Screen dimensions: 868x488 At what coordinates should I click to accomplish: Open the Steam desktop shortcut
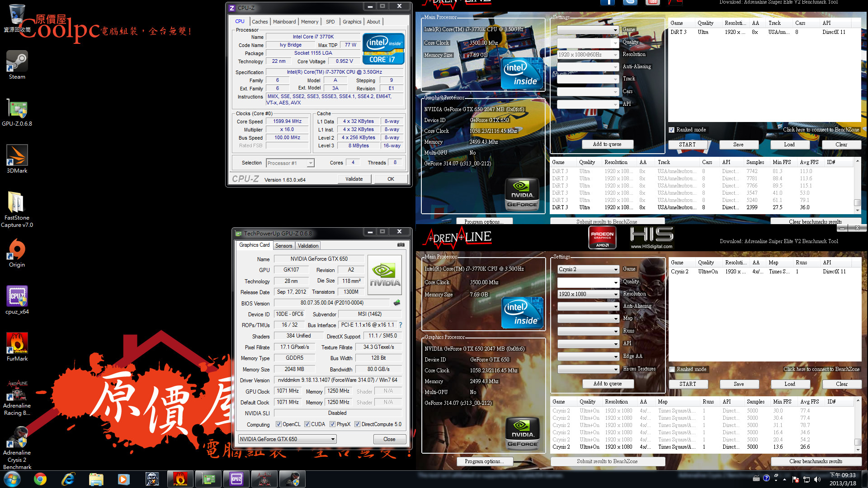point(17,65)
